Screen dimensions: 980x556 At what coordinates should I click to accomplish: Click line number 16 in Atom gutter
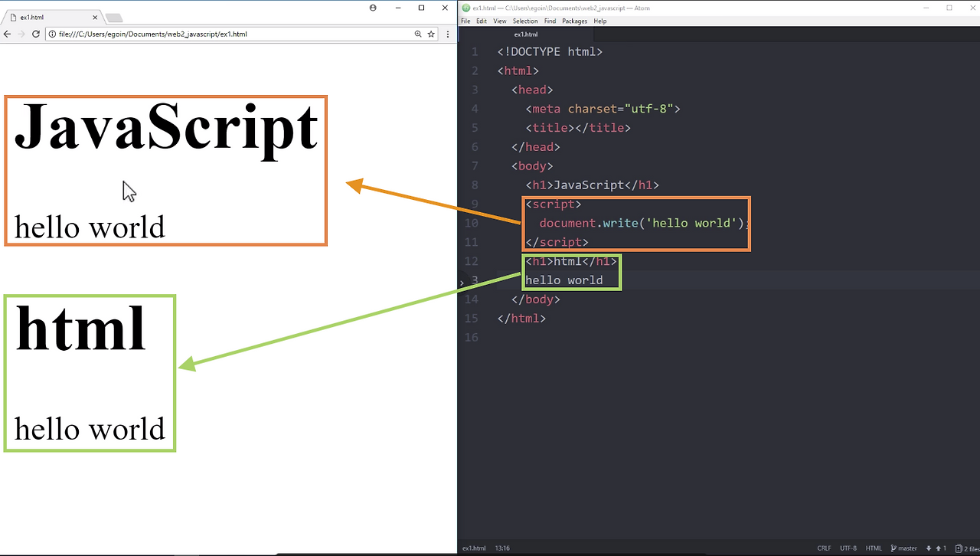tap(472, 338)
